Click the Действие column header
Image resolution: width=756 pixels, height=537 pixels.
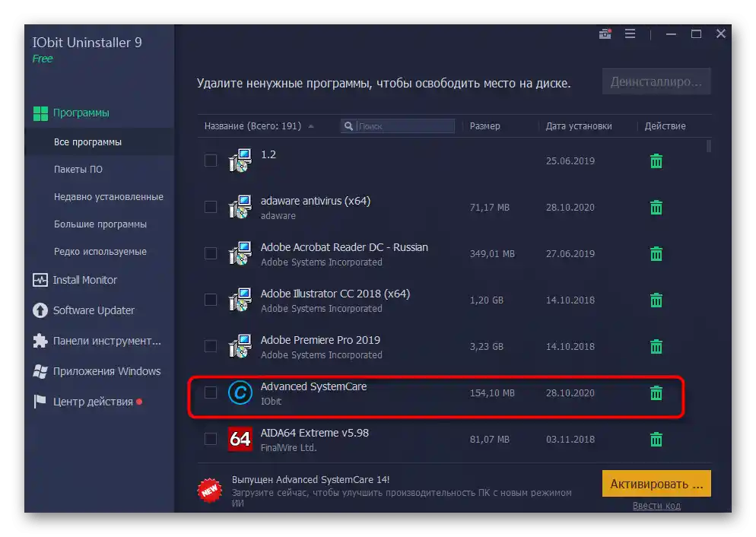[x=665, y=126]
